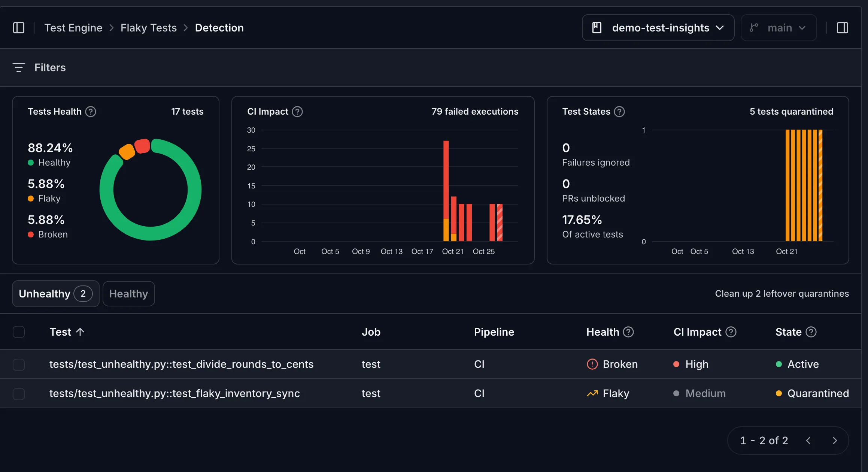Check the test_divide_rounds_to_cents row checkbox
The height and width of the screenshot is (472, 868).
pos(19,364)
